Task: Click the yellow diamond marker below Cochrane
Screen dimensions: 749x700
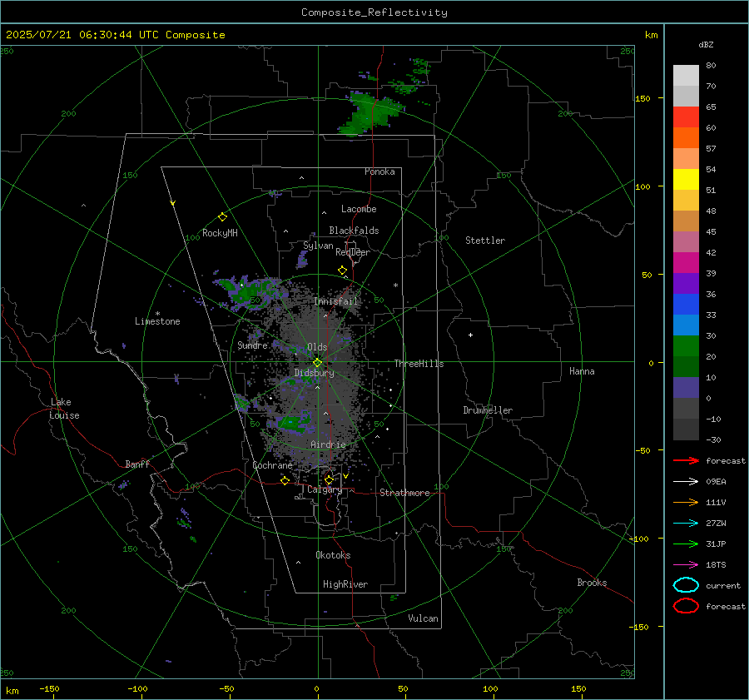Action: point(285,480)
